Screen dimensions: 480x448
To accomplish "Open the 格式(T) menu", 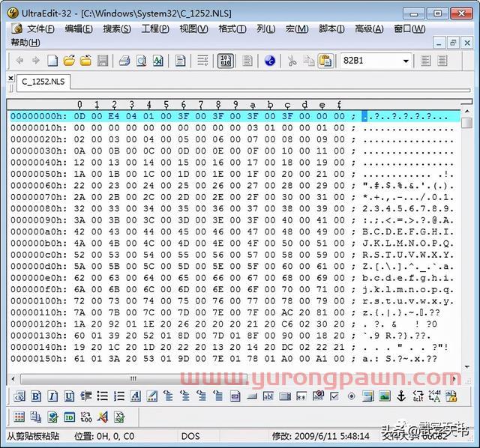I will [232, 28].
